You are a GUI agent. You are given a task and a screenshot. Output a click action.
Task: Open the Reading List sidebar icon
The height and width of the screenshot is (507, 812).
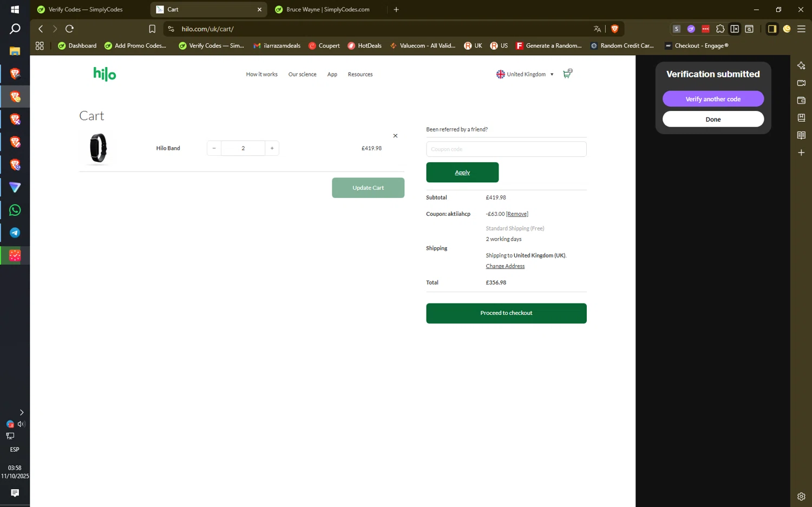pyautogui.click(x=801, y=135)
